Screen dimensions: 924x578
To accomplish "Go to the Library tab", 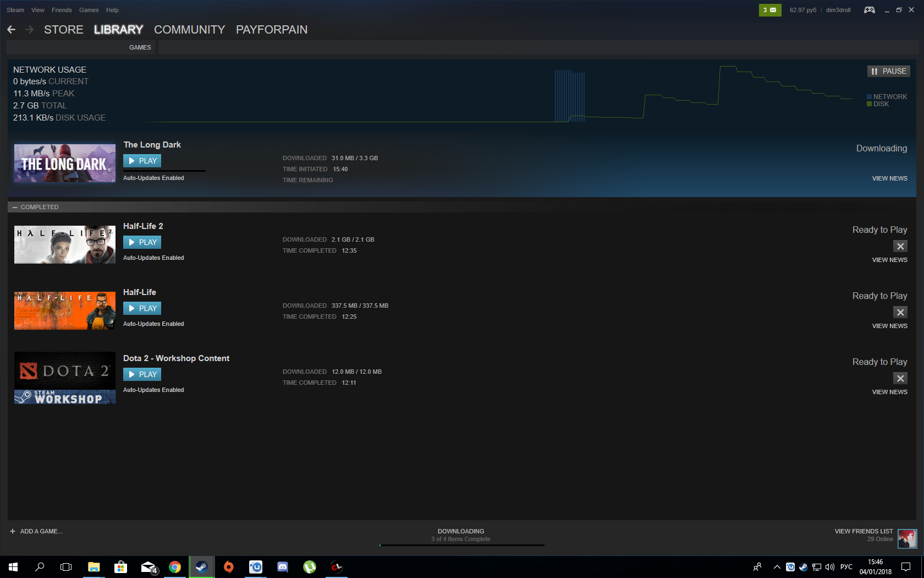I will [x=118, y=30].
